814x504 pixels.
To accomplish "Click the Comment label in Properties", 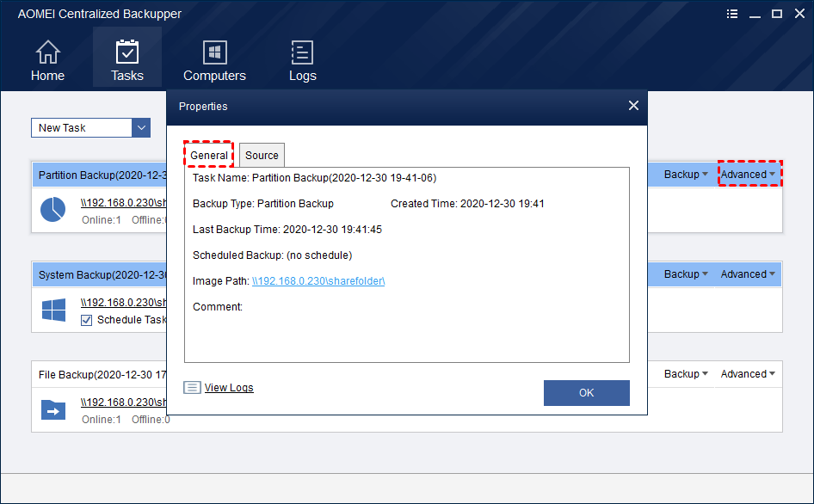I will pos(218,307).
